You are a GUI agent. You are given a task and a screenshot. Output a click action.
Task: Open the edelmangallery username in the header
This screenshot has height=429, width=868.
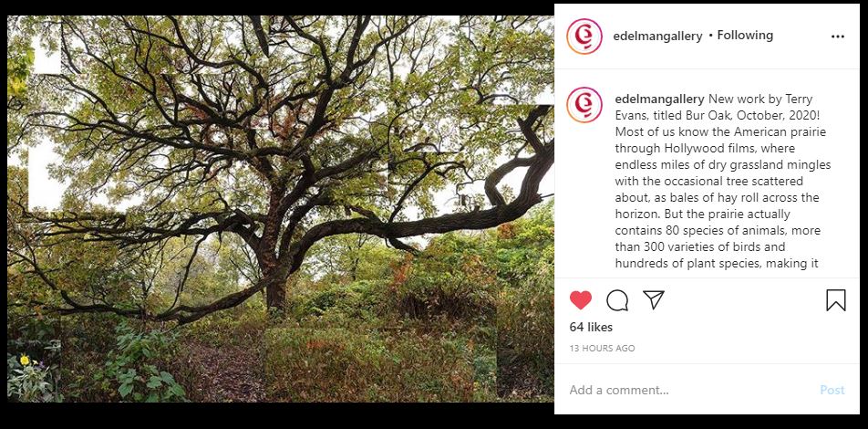(x=659, y=36)
